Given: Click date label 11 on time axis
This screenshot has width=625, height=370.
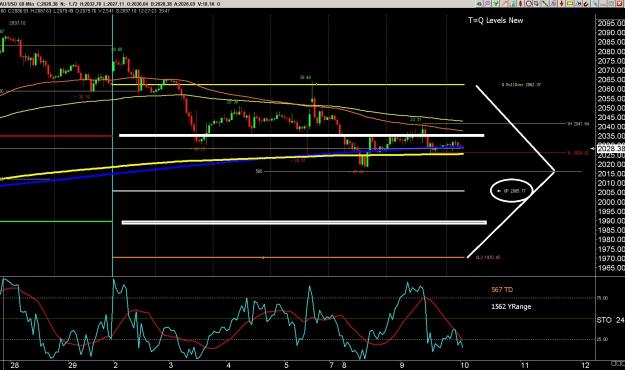Looking at the screenshot, I should [525, 365].
